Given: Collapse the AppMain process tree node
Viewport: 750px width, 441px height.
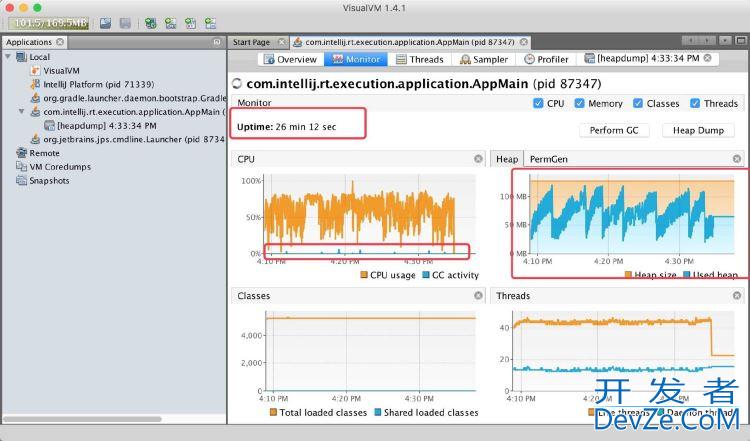Looking at the screenshot, I should pyautogui.click(x=22, y=112).
